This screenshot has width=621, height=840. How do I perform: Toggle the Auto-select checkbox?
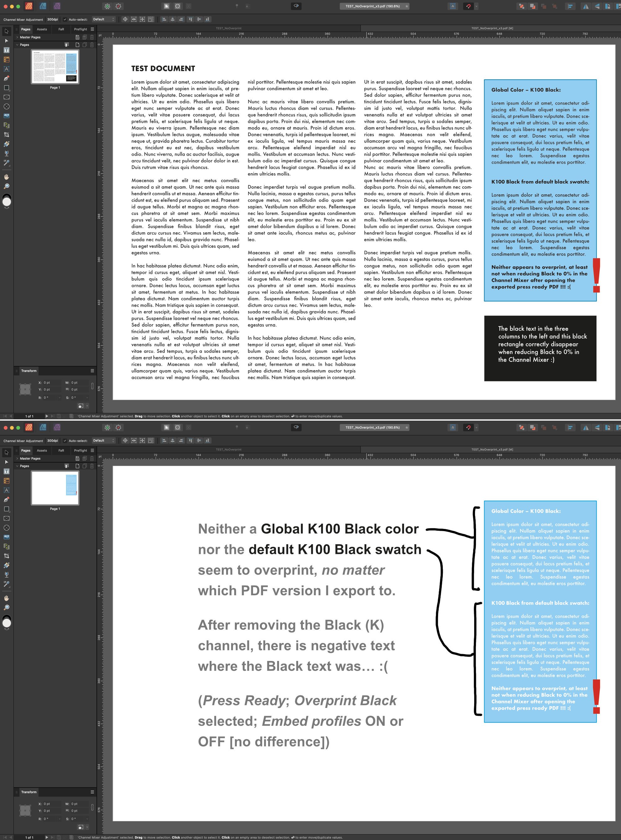(65, 19)
